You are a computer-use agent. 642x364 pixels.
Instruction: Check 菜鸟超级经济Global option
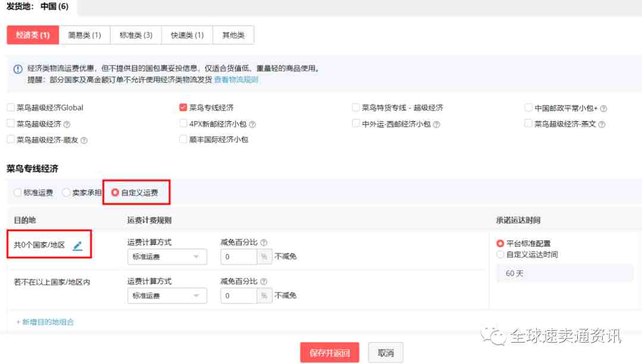click(x=11, y=107)
